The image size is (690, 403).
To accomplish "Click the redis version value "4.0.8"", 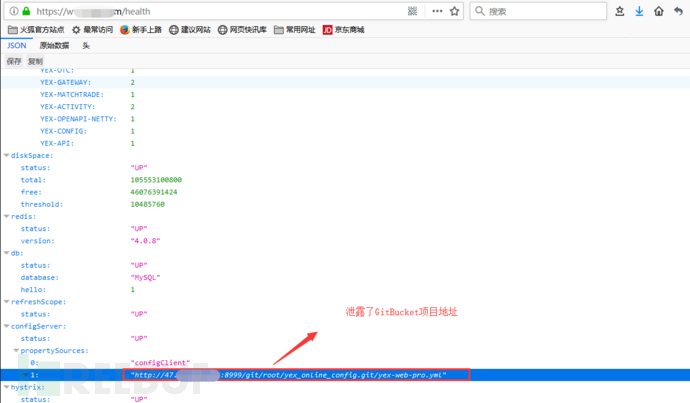I will [x=146, y=241].
